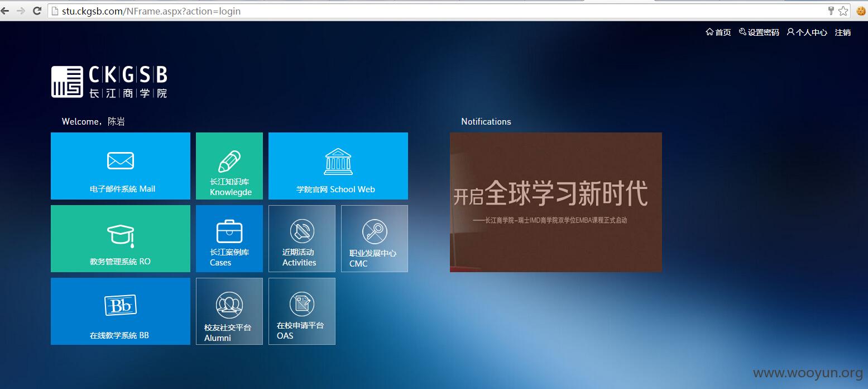Open 教务管理系统 RO label

(120, 262)
